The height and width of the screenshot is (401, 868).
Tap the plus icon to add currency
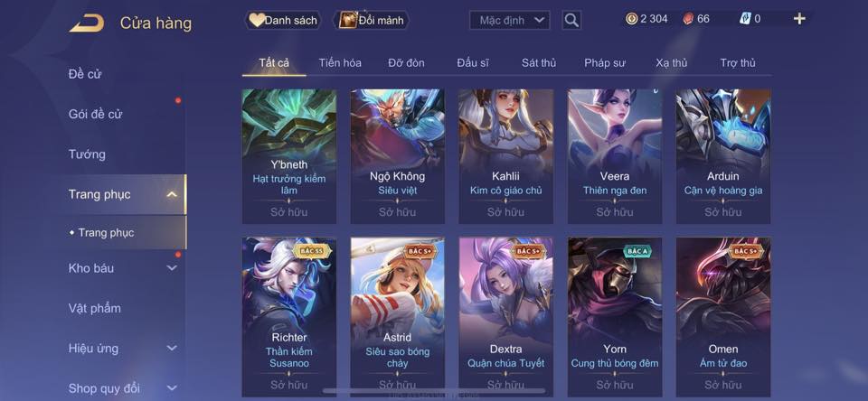coord(798,19)
